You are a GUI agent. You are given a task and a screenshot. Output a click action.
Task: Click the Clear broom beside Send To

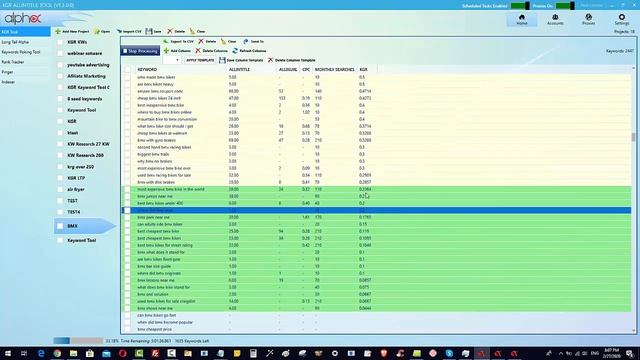pyautogui.click(x=223, y=41)
